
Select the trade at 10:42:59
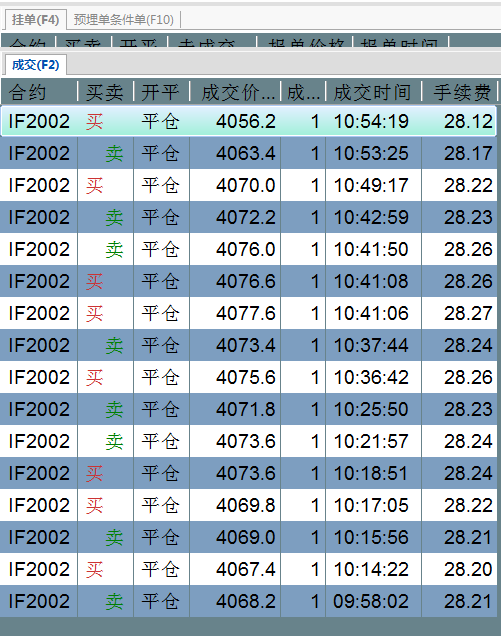coord(249,217)
